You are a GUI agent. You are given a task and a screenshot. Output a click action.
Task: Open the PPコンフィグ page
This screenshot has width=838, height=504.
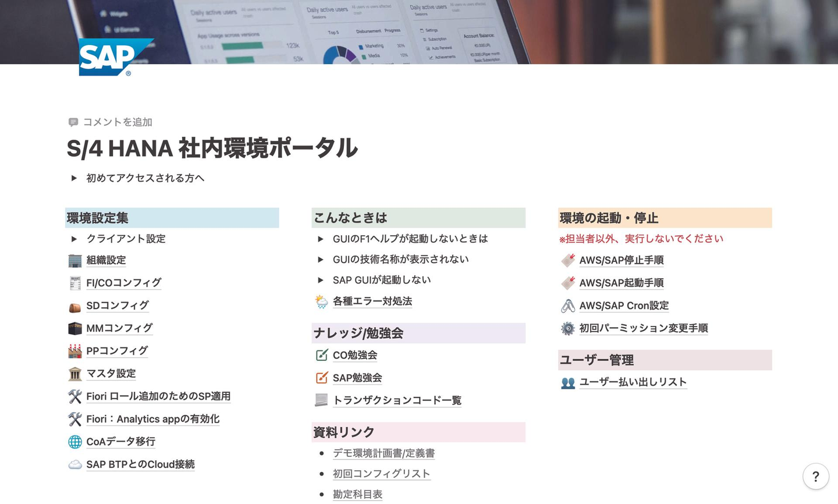117,351
